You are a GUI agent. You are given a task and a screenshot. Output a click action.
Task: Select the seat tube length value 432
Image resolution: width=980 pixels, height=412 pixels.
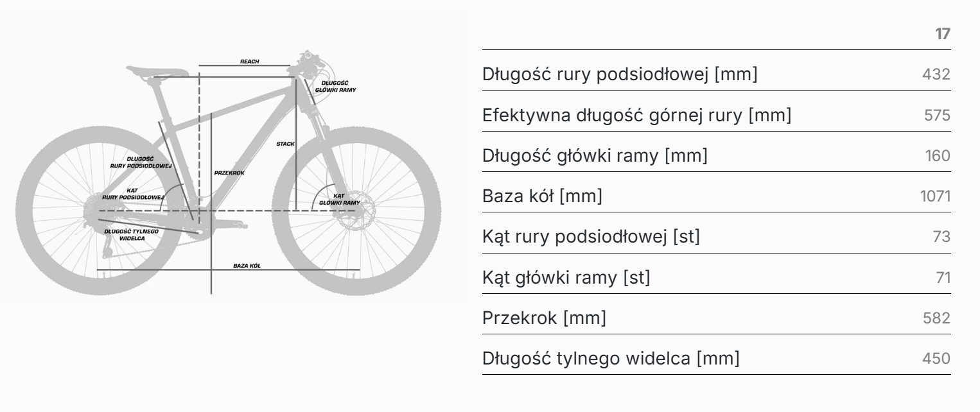point(936,74)
